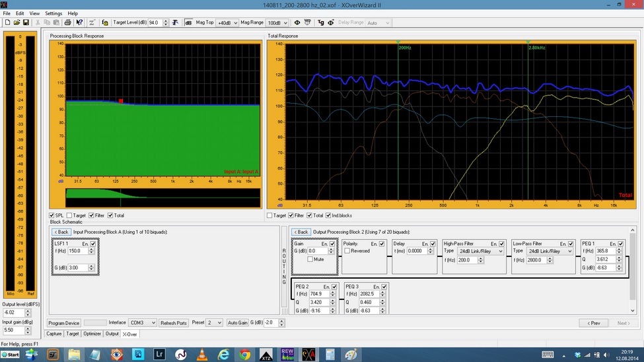644x362 pixels.
Task: Open on-screen keyboard from tray
Action: click(x=548, y=355)
